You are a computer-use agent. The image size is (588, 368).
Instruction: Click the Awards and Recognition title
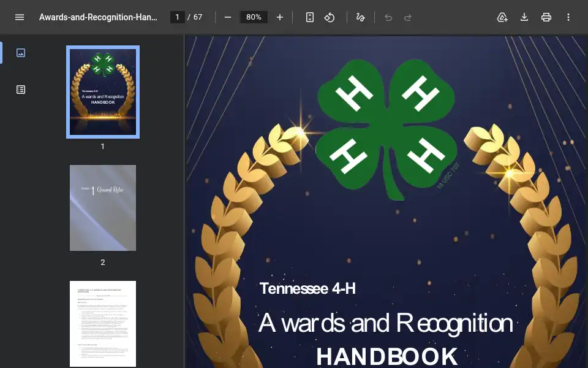[386, 323]
